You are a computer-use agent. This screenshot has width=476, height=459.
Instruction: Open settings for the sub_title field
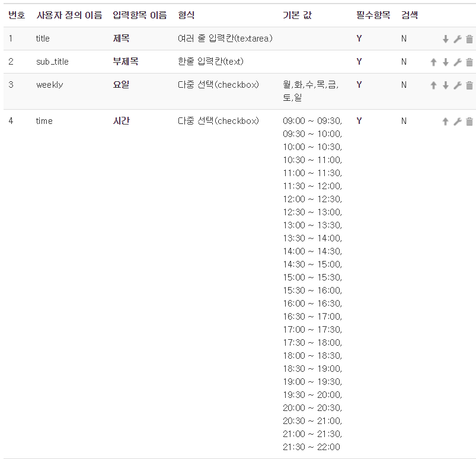point(458,62)
